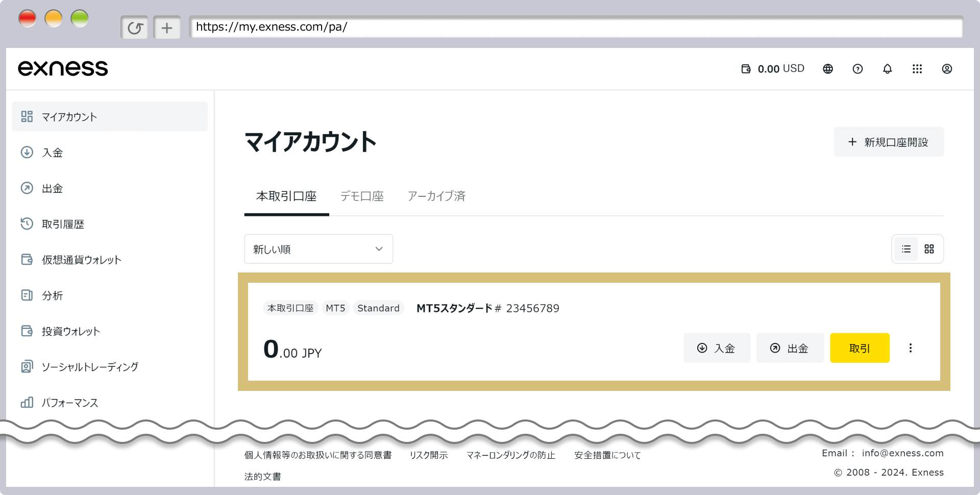
Task: Click the MT5 tag on the account card
Action: 335,308
